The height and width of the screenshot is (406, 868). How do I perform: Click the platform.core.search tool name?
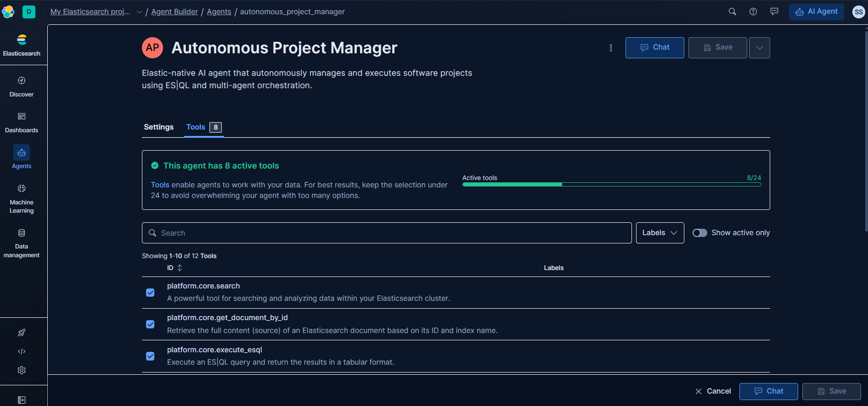tap(203, 286)
